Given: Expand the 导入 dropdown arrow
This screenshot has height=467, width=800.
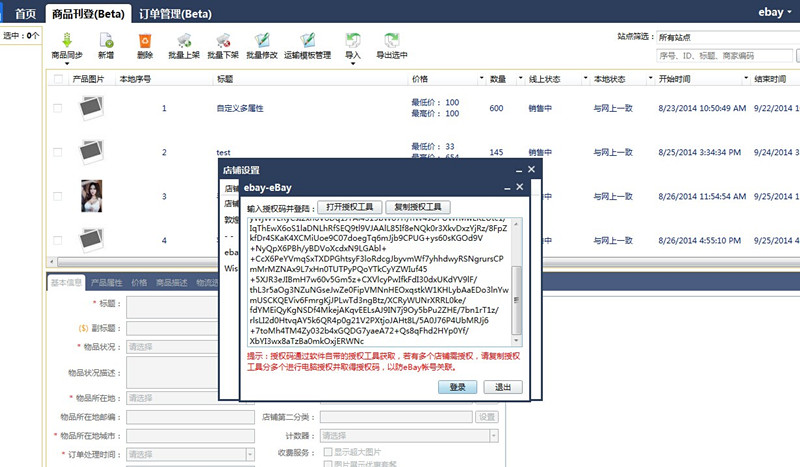Looking at the screenshot, I should 353,64.
